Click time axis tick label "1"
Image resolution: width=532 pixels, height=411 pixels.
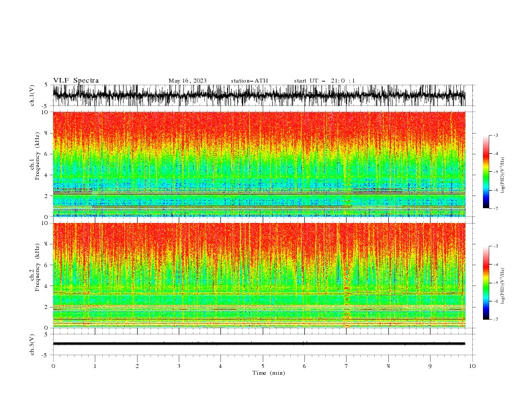coord(95,366)
